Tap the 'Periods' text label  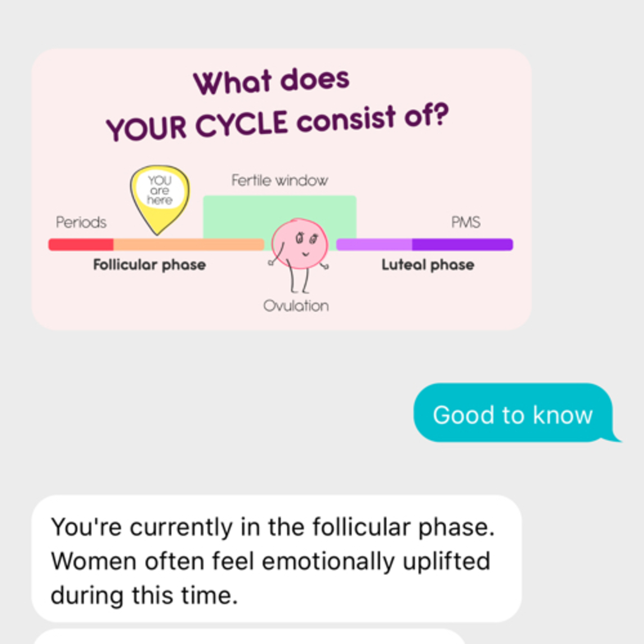pos(81,222)
